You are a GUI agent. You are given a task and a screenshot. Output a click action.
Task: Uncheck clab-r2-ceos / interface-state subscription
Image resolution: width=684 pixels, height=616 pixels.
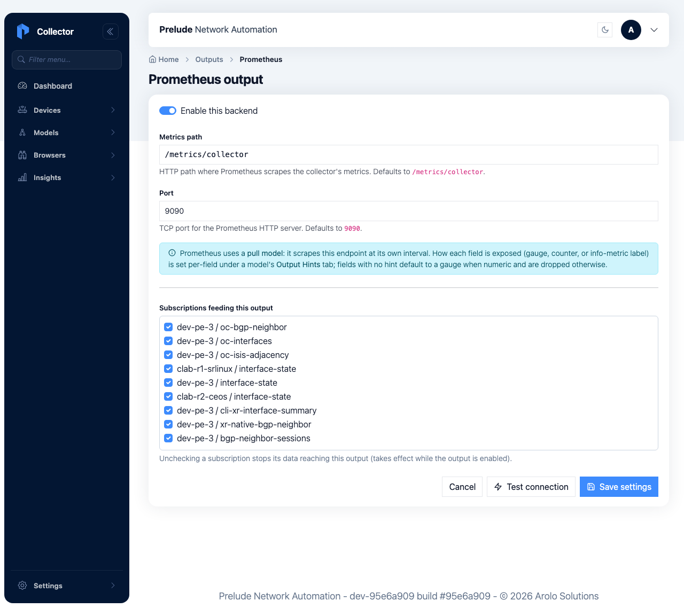(x=168, y=396)
